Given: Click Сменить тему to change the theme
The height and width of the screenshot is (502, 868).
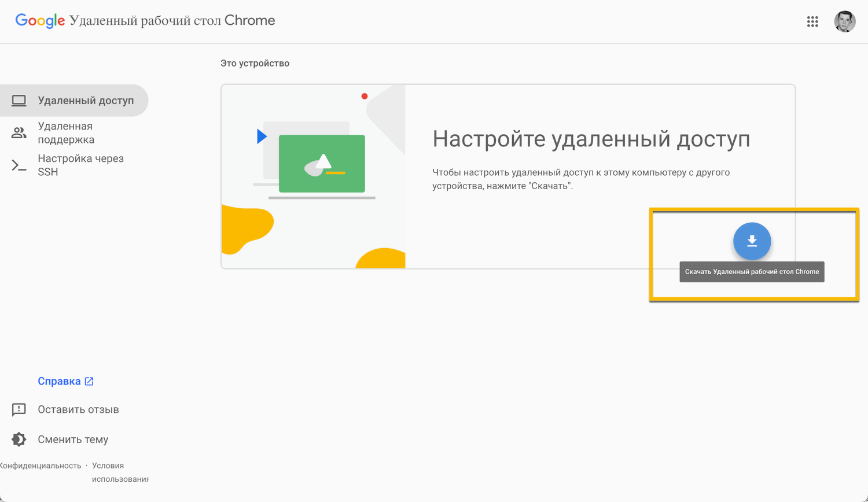Looking at the screenshot, I should tap(72, 439).
